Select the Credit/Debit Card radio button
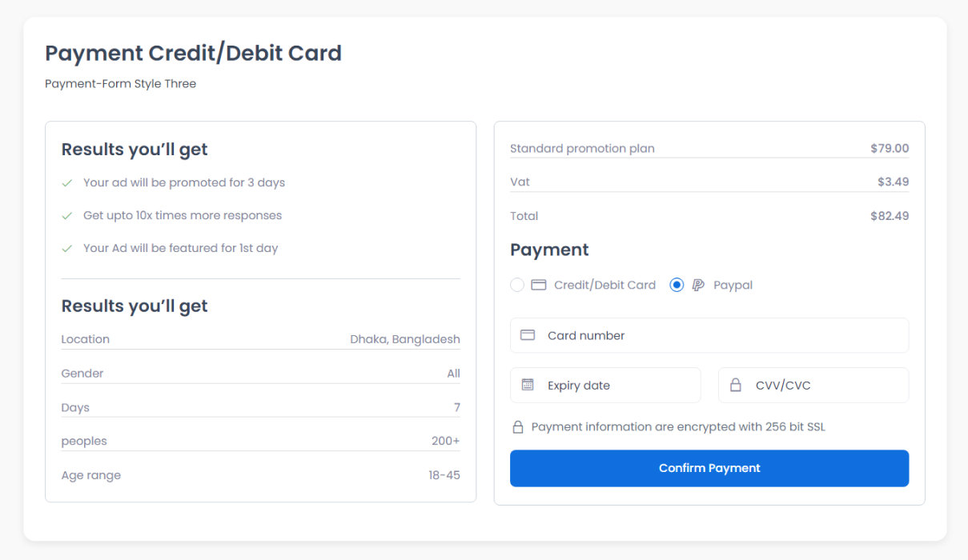This screenshot has width=968, height=560. (517, 285)
